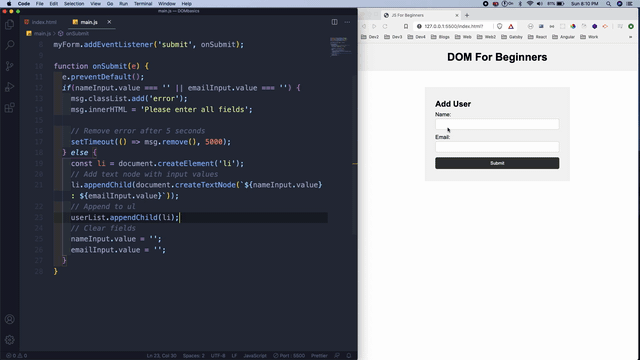Open Run and Debug view
The width and height of the screenshot is (640, 360).
click(x=9, y=87)
